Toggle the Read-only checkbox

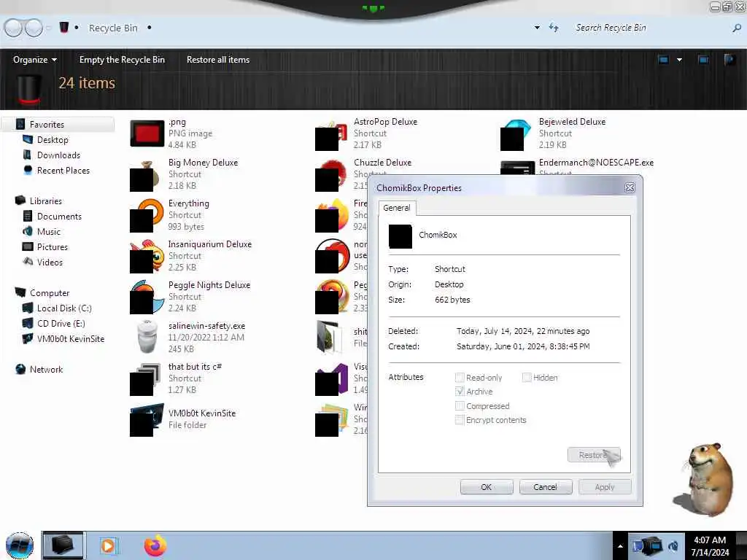point(460,378)
